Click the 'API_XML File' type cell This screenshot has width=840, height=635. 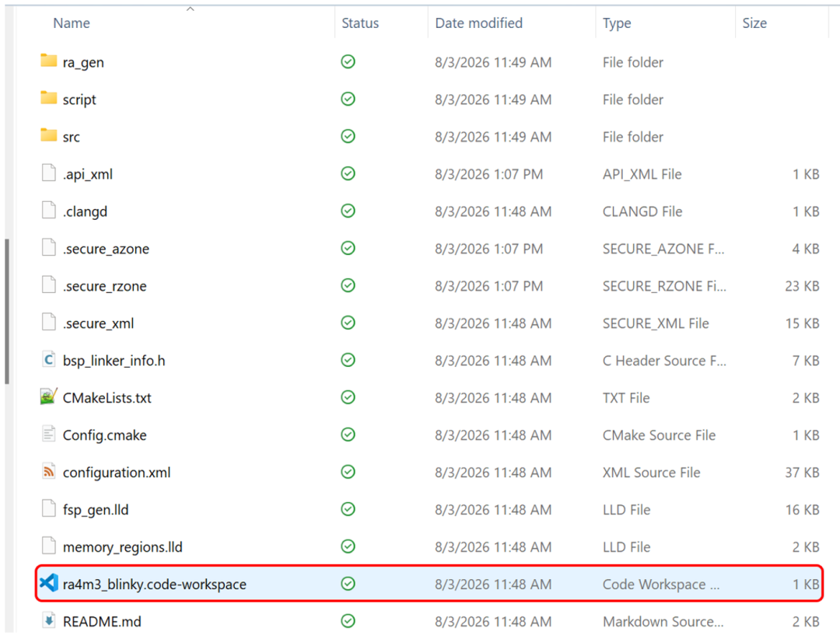click(x=642, y=175)
